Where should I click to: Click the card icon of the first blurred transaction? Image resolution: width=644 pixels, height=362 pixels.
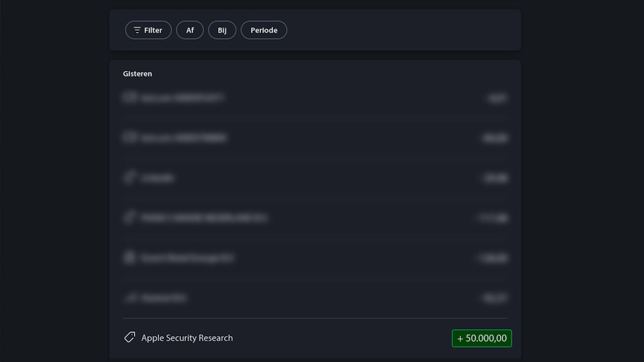click(x=130, y=97)
